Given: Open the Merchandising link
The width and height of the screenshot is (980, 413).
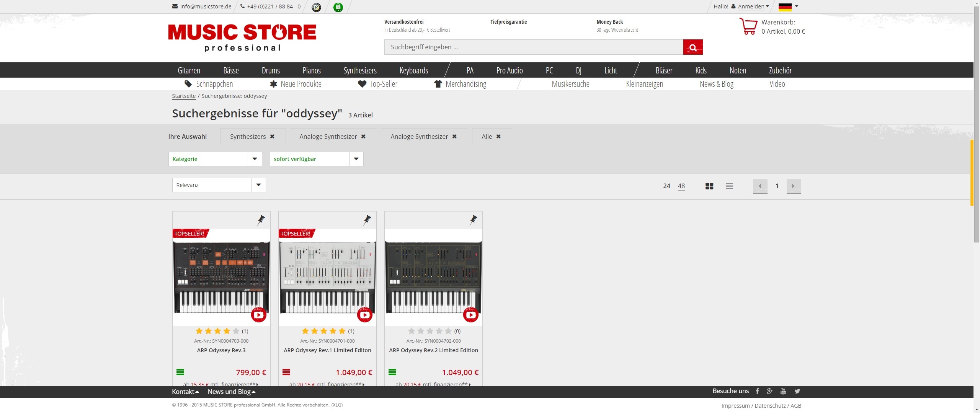Looking at the screenshot, I should (460, 84).
